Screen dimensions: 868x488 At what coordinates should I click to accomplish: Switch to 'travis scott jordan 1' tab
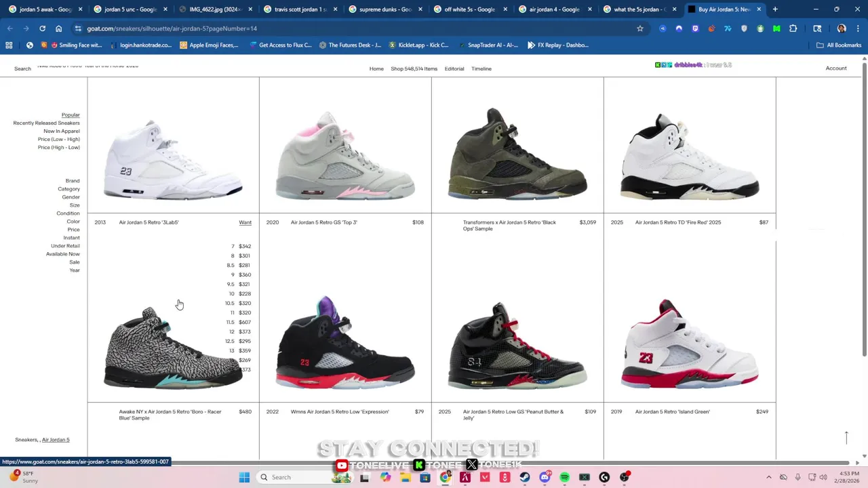click(x=300, y=9)
